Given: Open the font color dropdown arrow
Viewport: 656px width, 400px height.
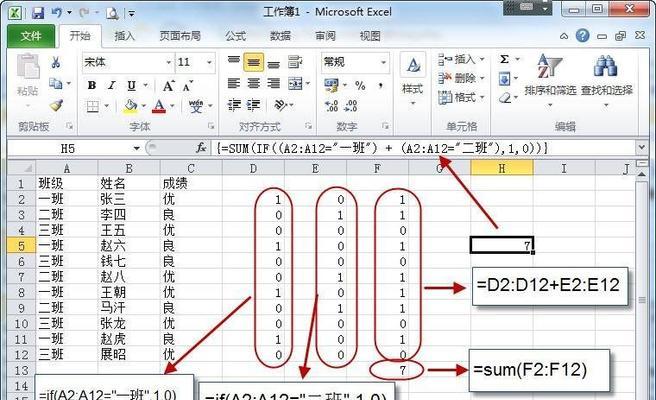Looking at the screenshot, I should point(172,106).
